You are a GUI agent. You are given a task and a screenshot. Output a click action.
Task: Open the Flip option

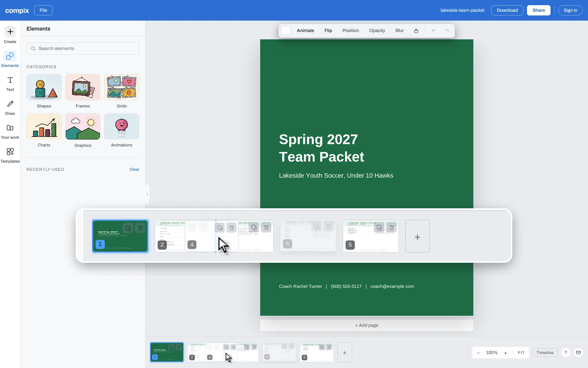tap(328, 31)
